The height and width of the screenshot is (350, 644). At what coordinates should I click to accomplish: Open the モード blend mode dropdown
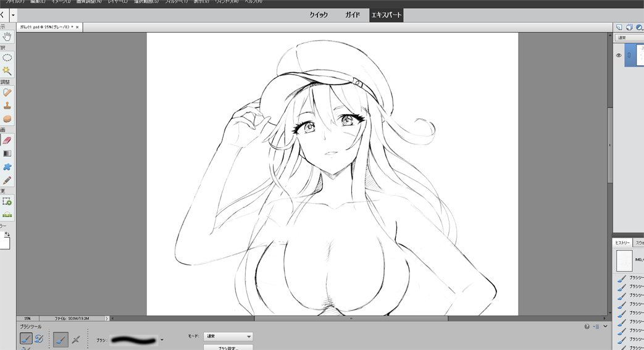(x=228, y=336)
